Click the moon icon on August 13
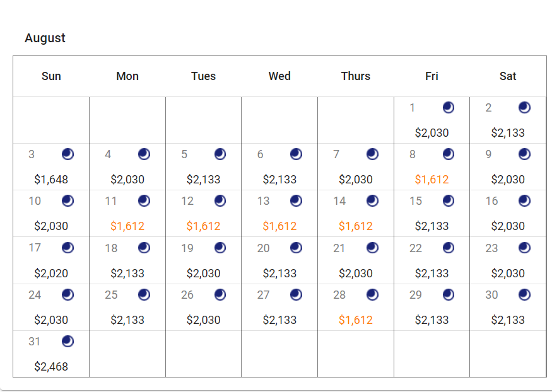 [296, 201]
